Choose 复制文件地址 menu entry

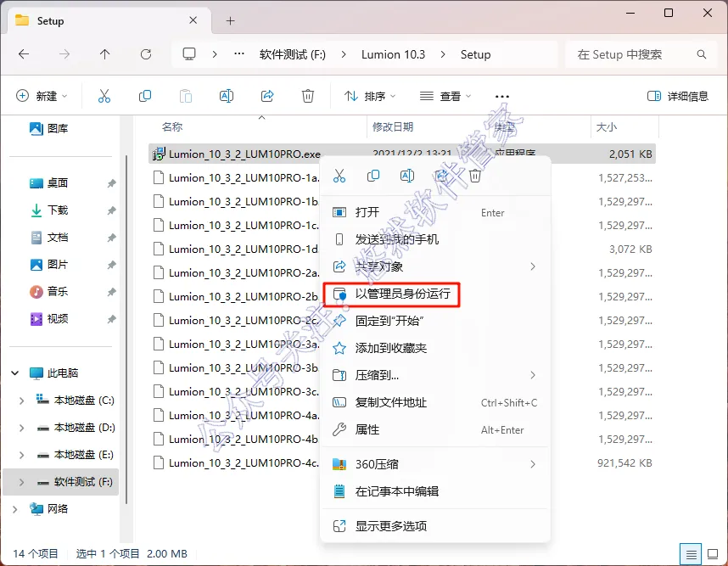pos(435,402)
